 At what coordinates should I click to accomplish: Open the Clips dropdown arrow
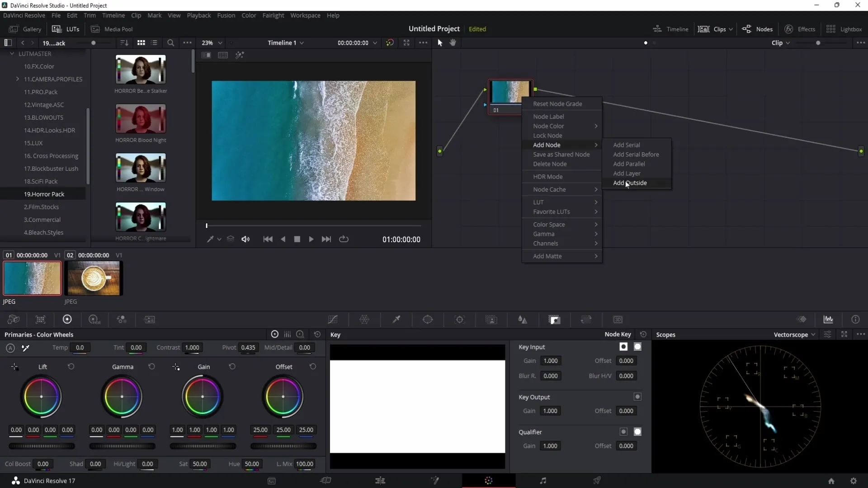pos(731,29)
